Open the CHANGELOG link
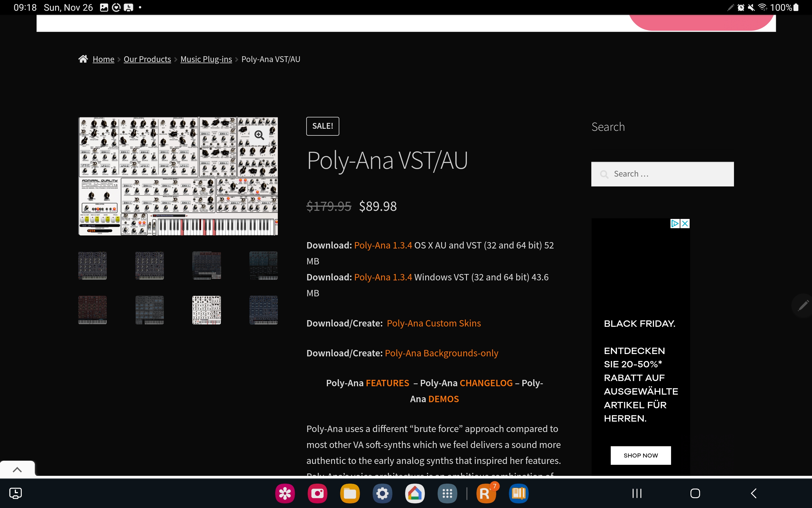Viewport: 812px width, 508px height. click(x=486, y=383)
